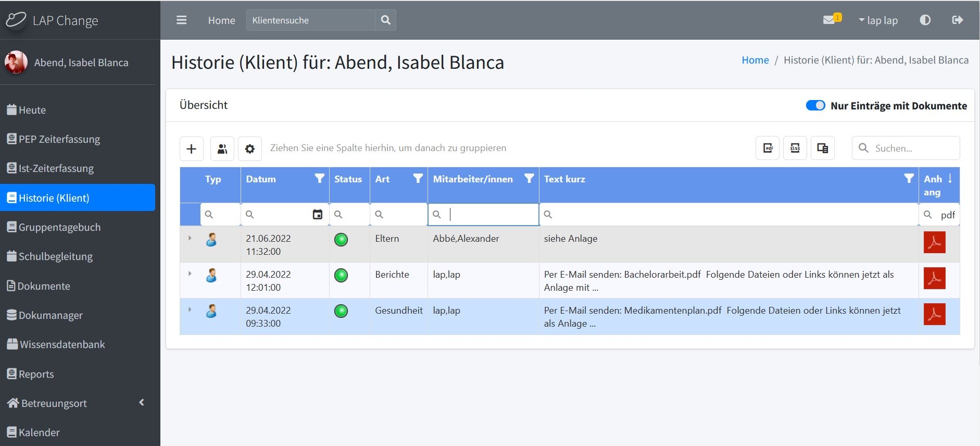This screenshot has width=980, height=446.
Task: Click the plus icon to add entry
Action: (192, 148)
